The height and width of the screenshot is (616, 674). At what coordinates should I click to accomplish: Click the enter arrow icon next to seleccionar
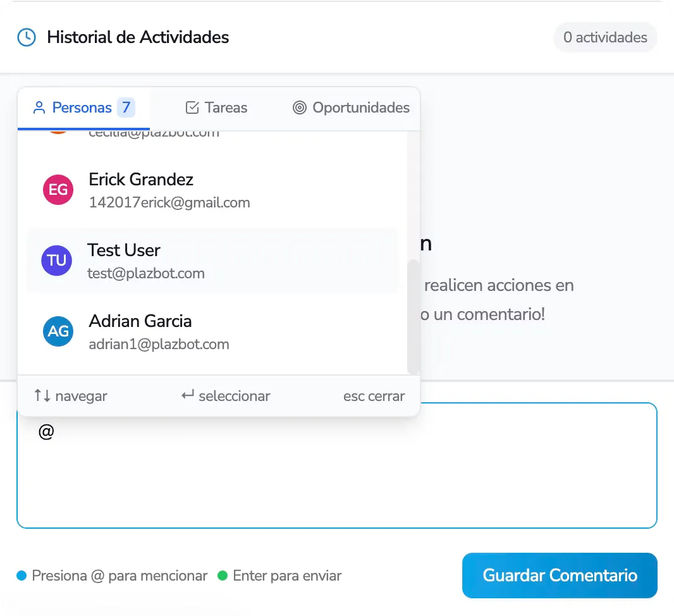[187, 395]
